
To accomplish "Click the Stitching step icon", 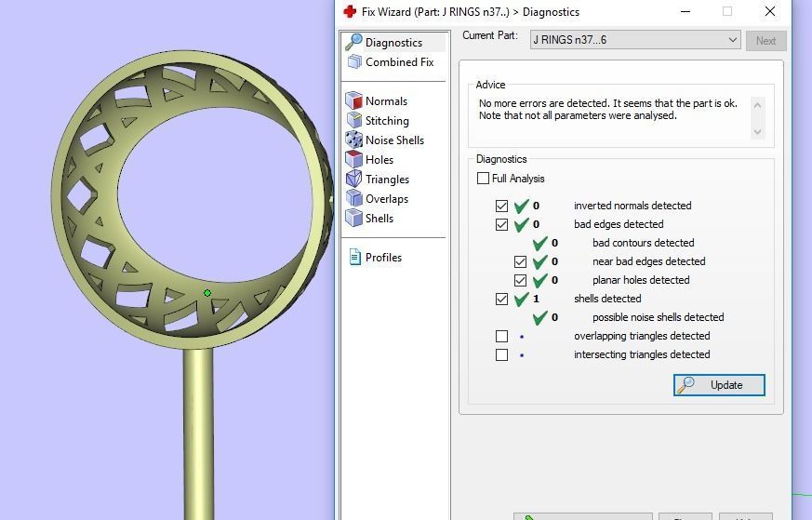I will point(353,120).
